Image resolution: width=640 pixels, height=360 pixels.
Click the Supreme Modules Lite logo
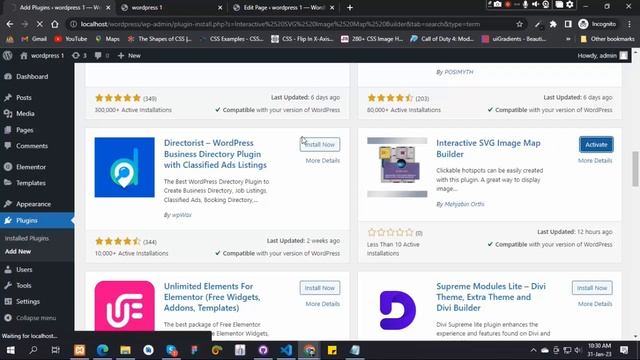[x=397, y=310]
